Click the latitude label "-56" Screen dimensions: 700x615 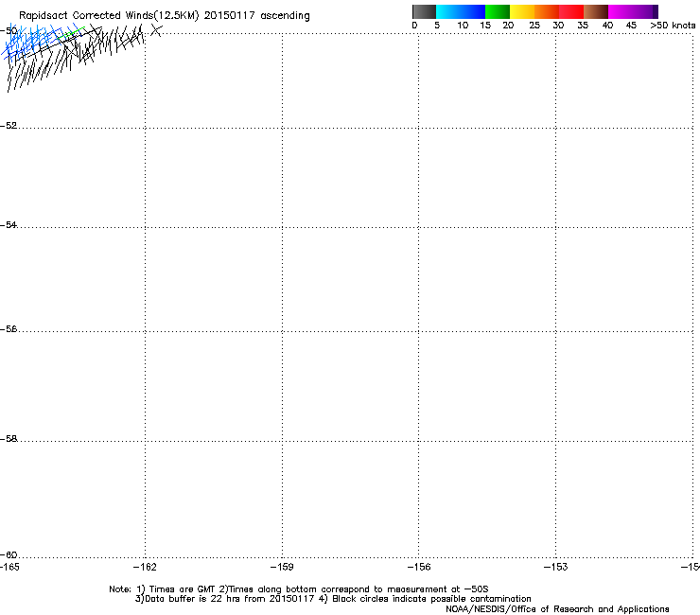(9, 329)
